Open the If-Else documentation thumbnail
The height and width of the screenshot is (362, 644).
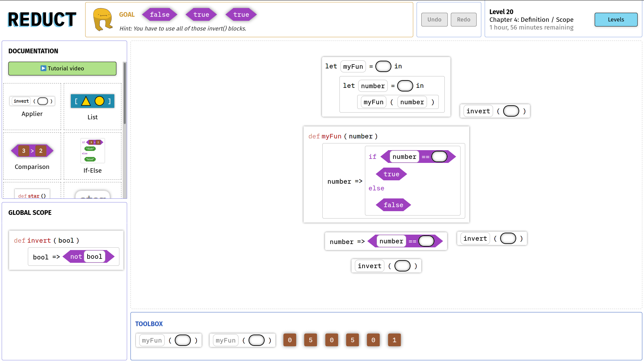(x=93, y=151)
